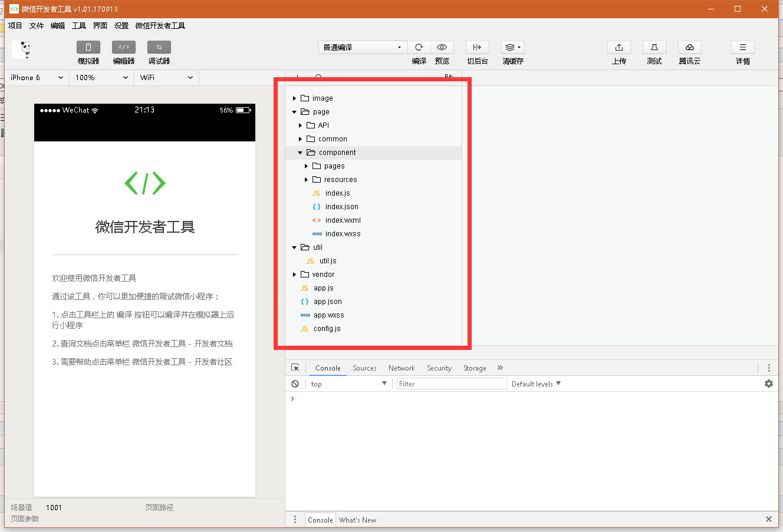This screenshot has width=783, height=532.
Task: Collapse the component folder arrow
Action: pos(300,153)
